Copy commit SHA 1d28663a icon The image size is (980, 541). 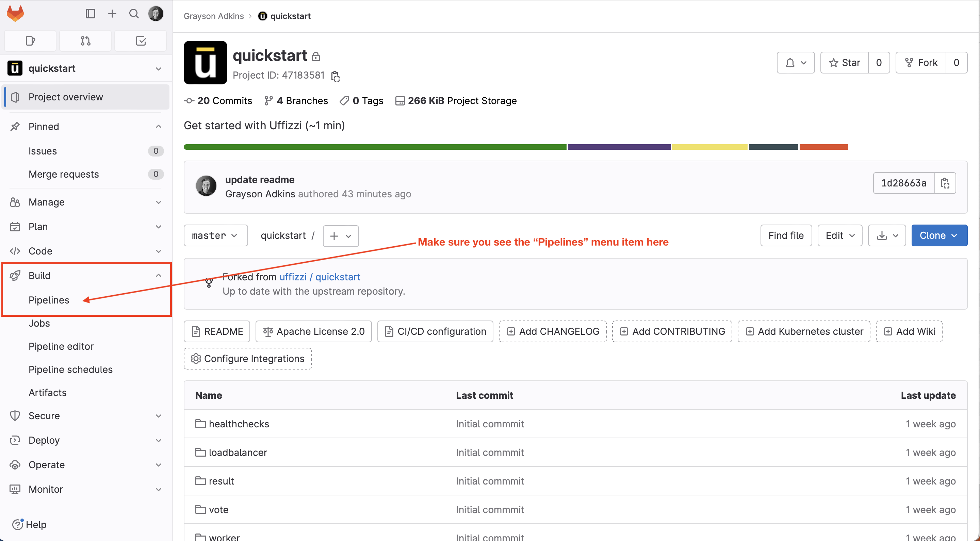945,183
